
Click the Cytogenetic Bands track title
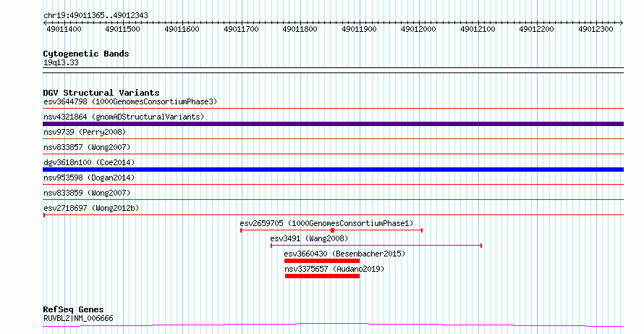click(86, 54)
